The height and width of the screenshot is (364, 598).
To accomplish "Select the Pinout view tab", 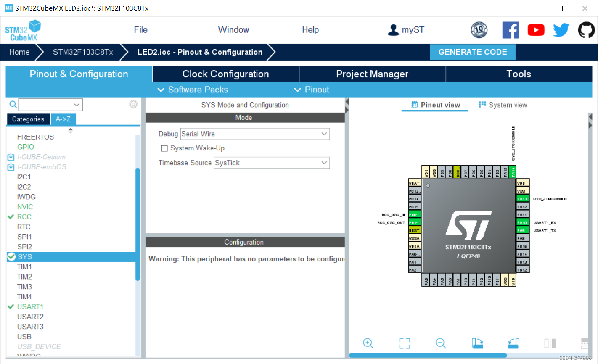I will 435,105.
